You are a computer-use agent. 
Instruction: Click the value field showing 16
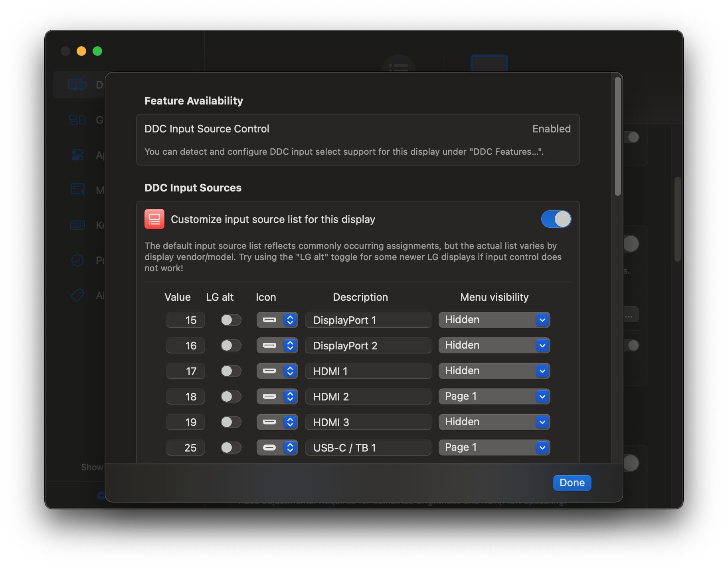point(186,345)
